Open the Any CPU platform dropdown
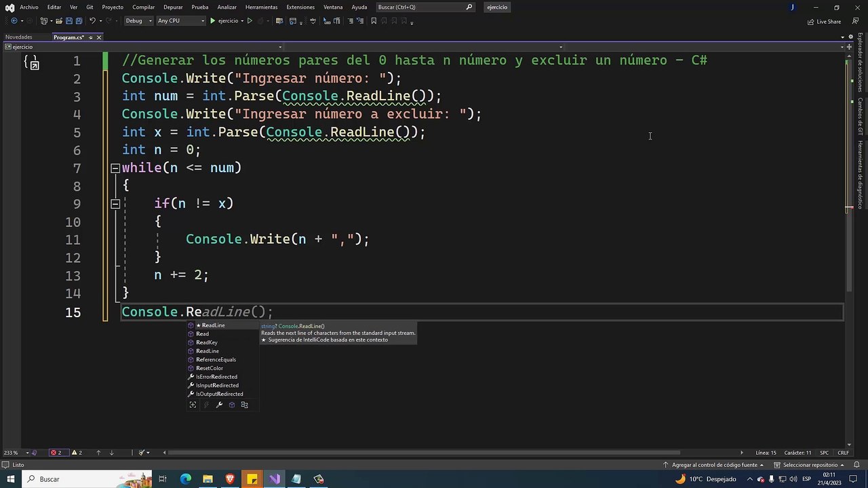868x488 pixels. [180, 21]
